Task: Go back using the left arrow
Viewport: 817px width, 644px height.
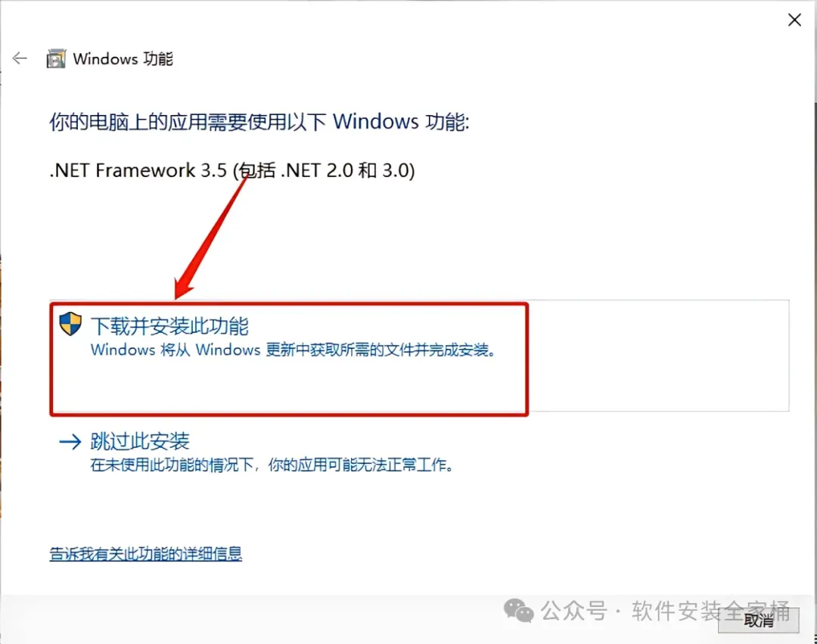Action: pos(20,58)
